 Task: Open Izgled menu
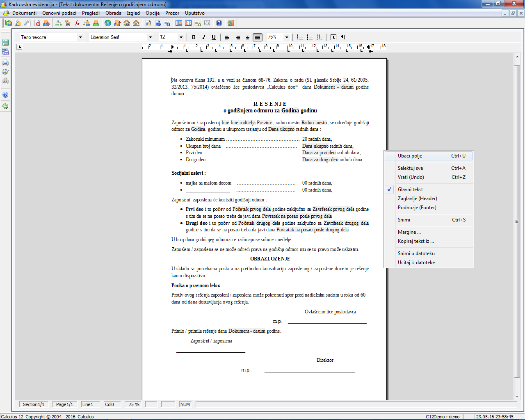pos(133,13)
